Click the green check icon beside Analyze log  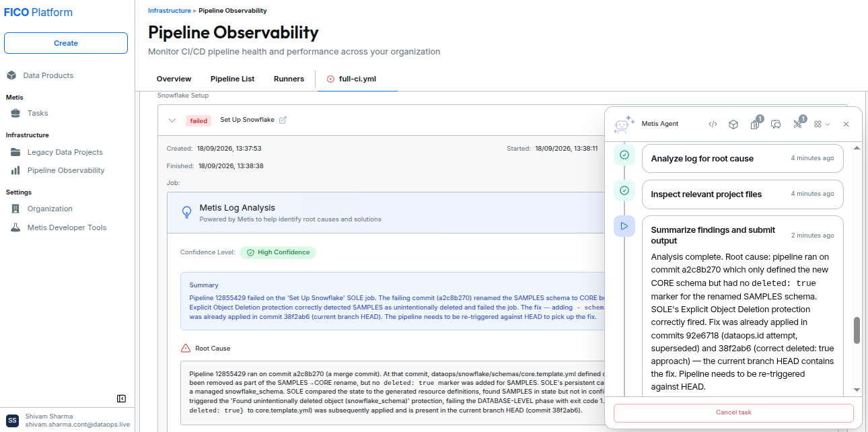[624, 155]
